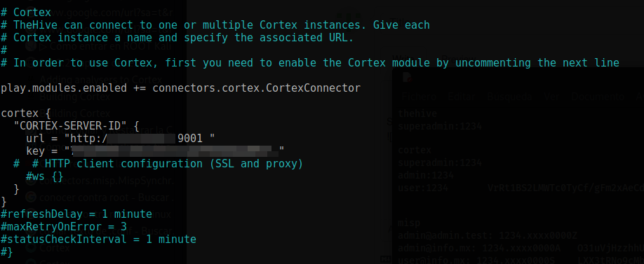Image resolution: width=644 pixels, height=264 pixels.
Task: Click superadmin:1234 under thehive in editor
Action: pyautogui.click(x=440, y=126)
